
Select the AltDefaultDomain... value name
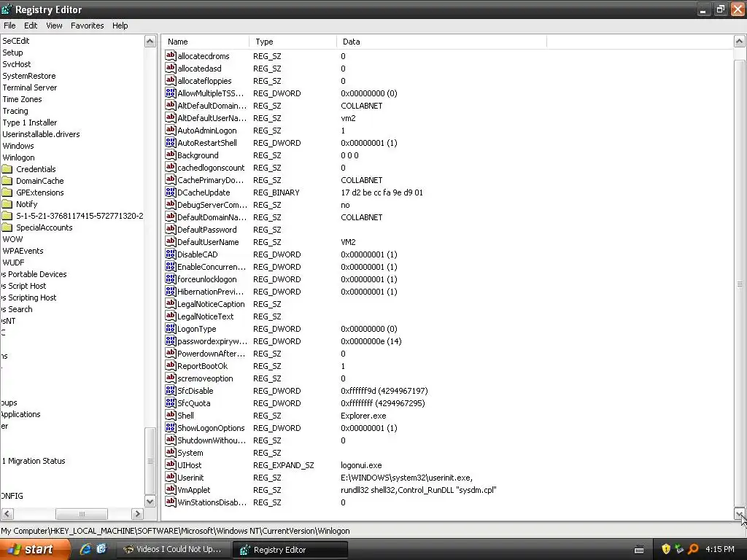point(212,106)
